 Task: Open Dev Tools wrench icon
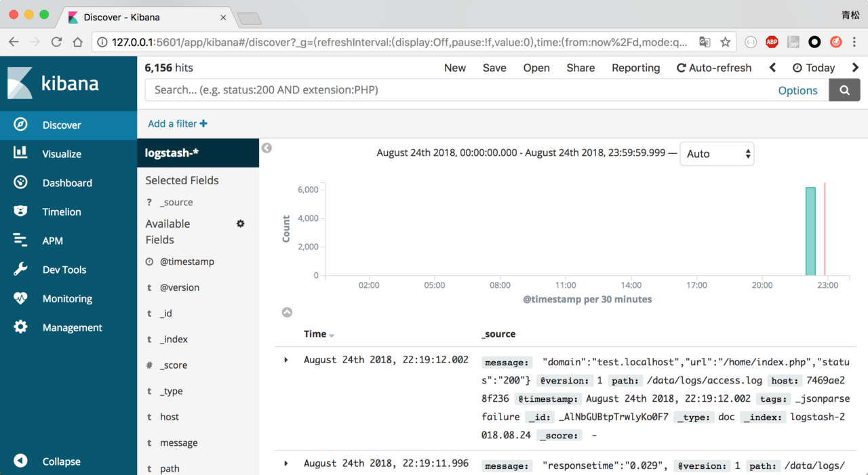pyautogui.click(x=20, y=269)
